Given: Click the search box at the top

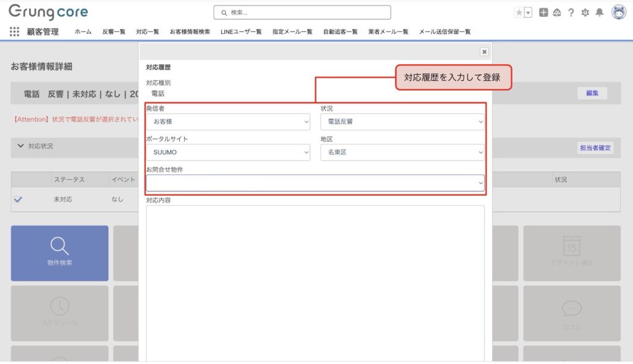Looking at the screenshot, I should coord(302,12).
